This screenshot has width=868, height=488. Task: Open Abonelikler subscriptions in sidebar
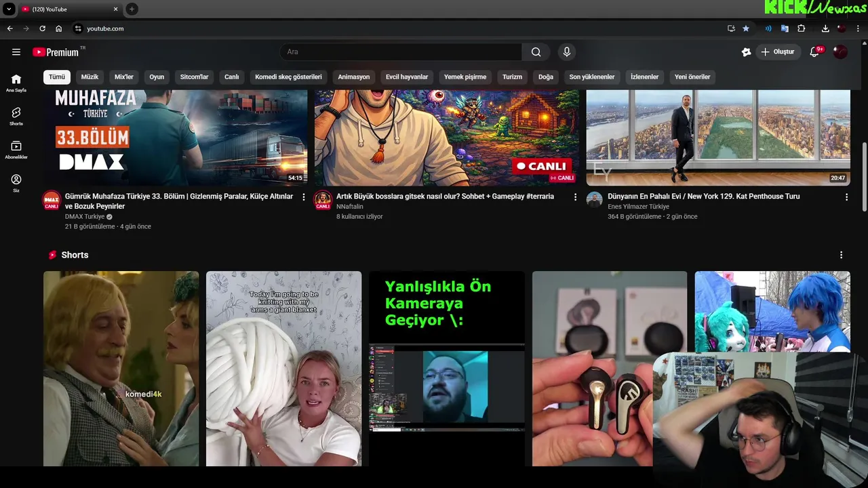click(16, 149)
